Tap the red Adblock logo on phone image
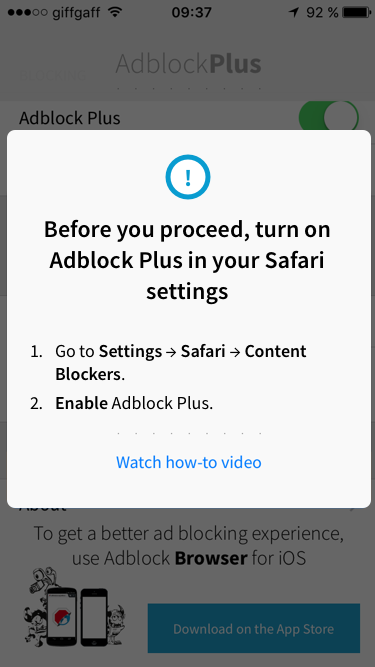Viewport: 375px width, 667px height. point(61,617)
